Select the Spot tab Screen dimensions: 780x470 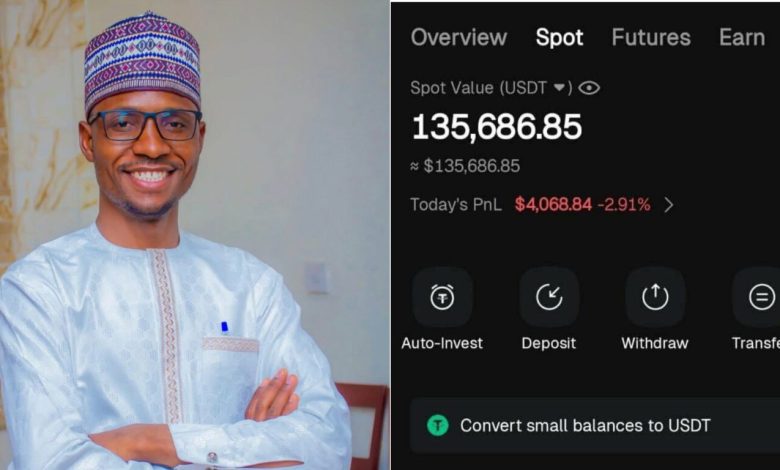(x=559, y=38)
